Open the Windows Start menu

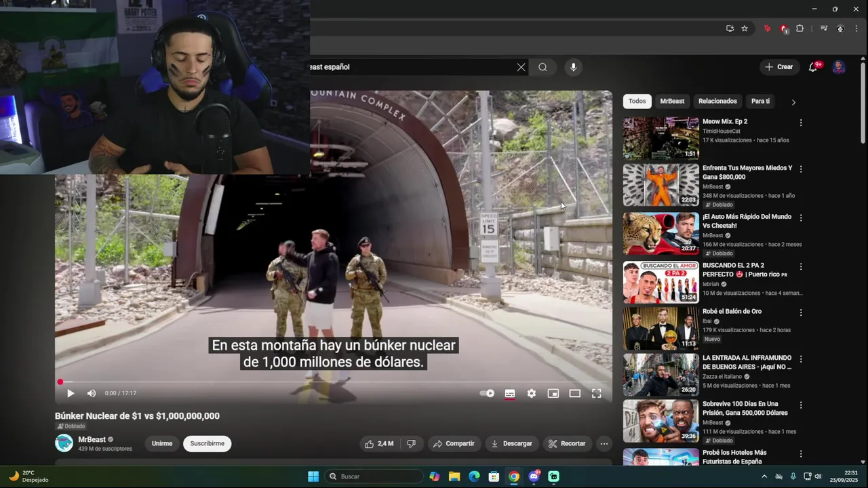tap(313, 476)
